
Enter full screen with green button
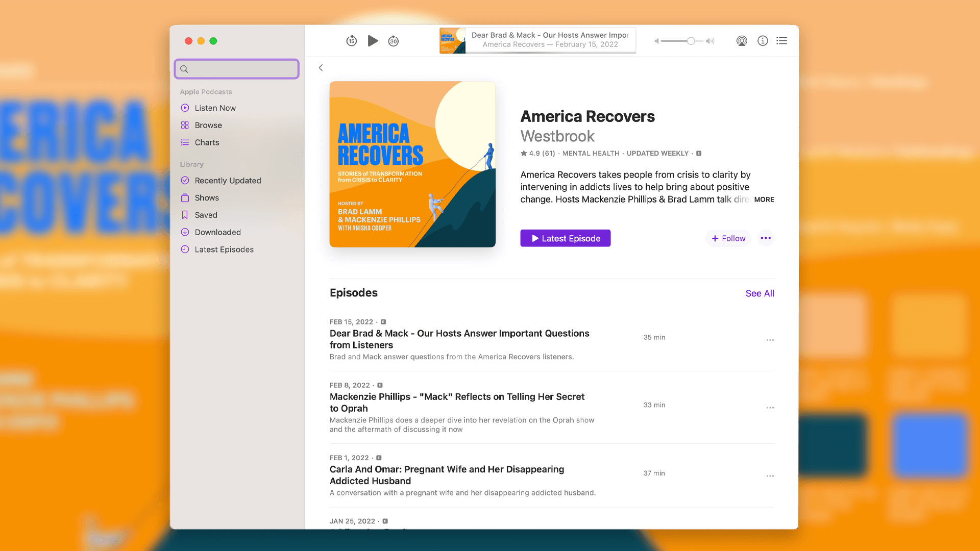(x=213, y=41)
